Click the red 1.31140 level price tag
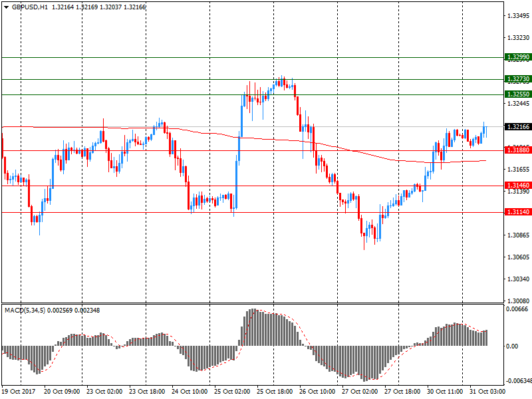 click(518, 211)
